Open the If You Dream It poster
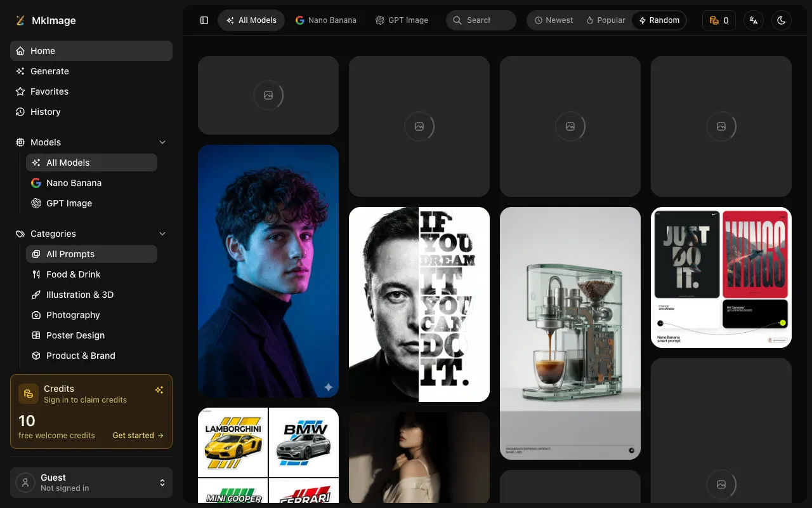 pos(419,305)
